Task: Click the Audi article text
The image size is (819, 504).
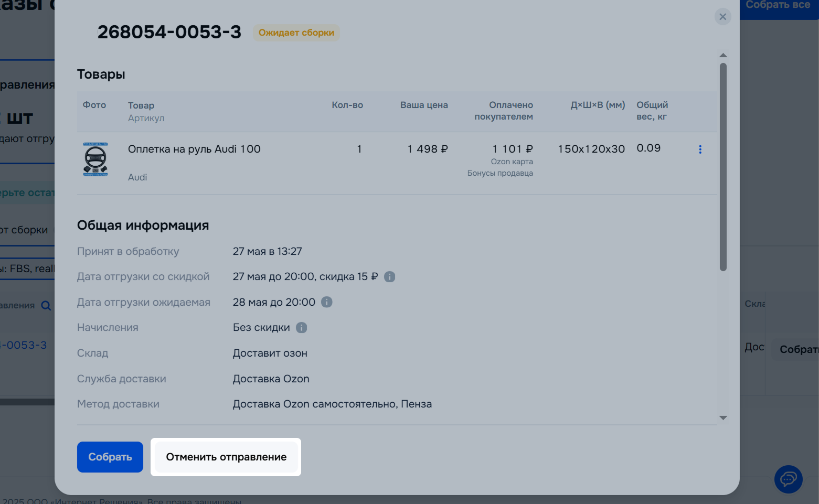Action: tap(137, 177)
